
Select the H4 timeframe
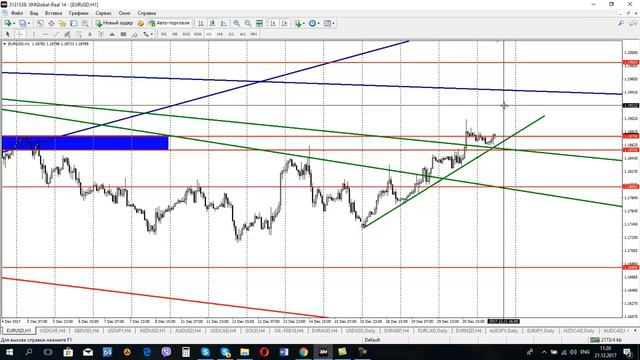tap(220, 34)
